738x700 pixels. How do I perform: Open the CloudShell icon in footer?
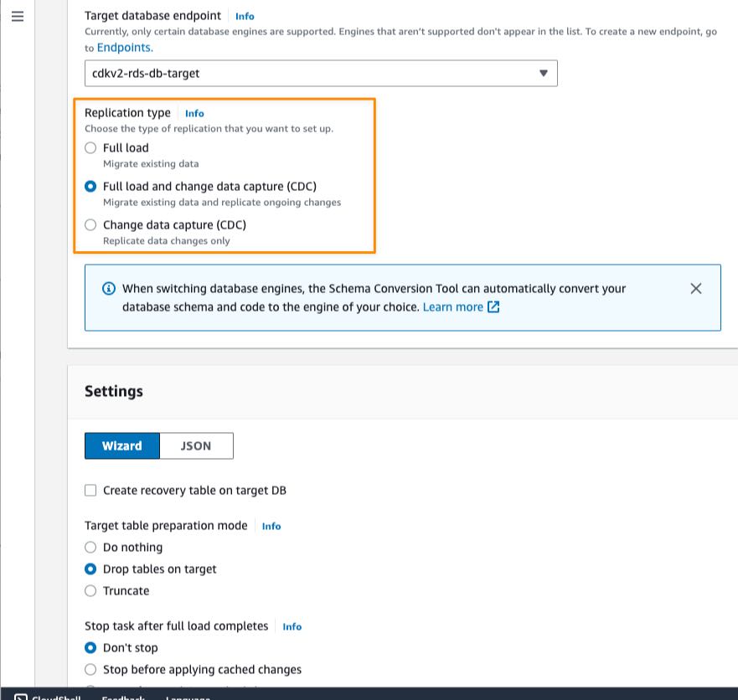[21, 697]
